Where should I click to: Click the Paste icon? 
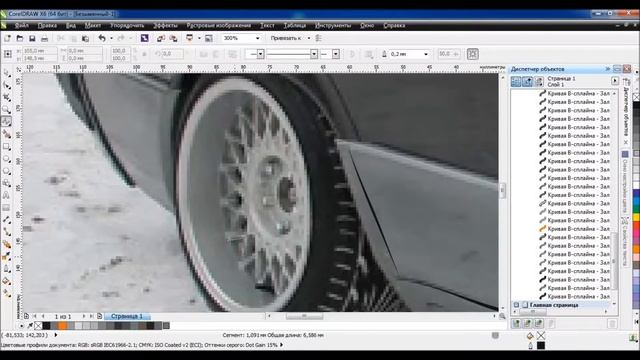tap(85, 38)
